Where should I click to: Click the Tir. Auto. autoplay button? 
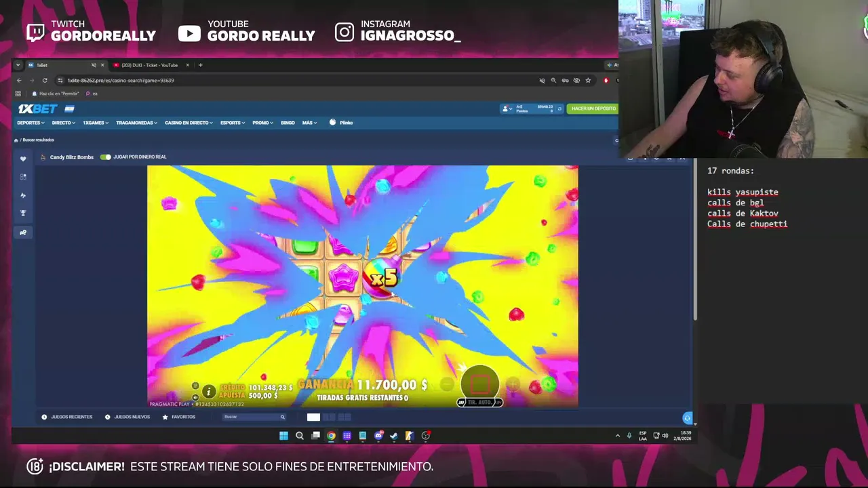coord(480,403)
